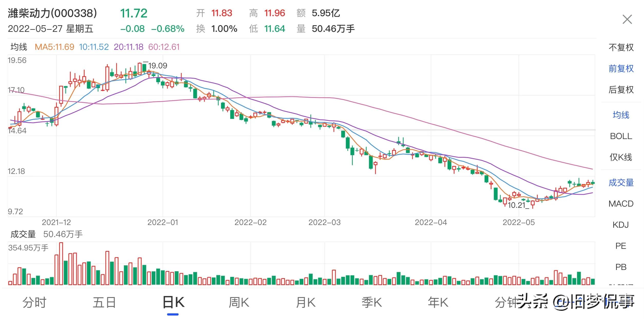Click the tallest volume bar in December
644x319 pixels.
point(61,264)
